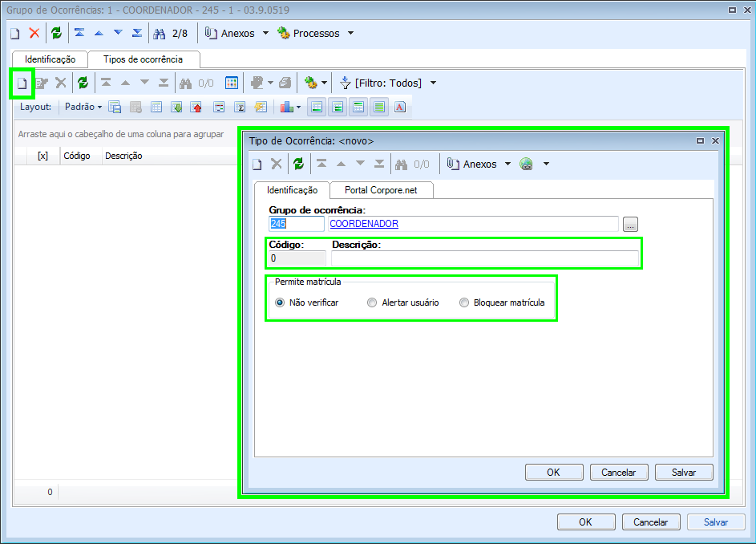The height and width of the screenshot is (544, 756).
Task: Click the Grupo de ocorrência field showing 245
Action: (296, 224)
